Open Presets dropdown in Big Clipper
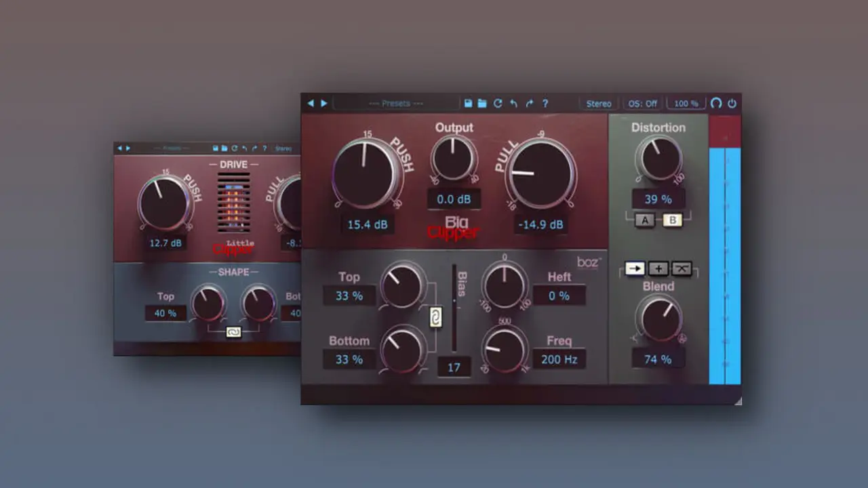Viewport: 868px width, 488px height. click(x=396, y=104)
